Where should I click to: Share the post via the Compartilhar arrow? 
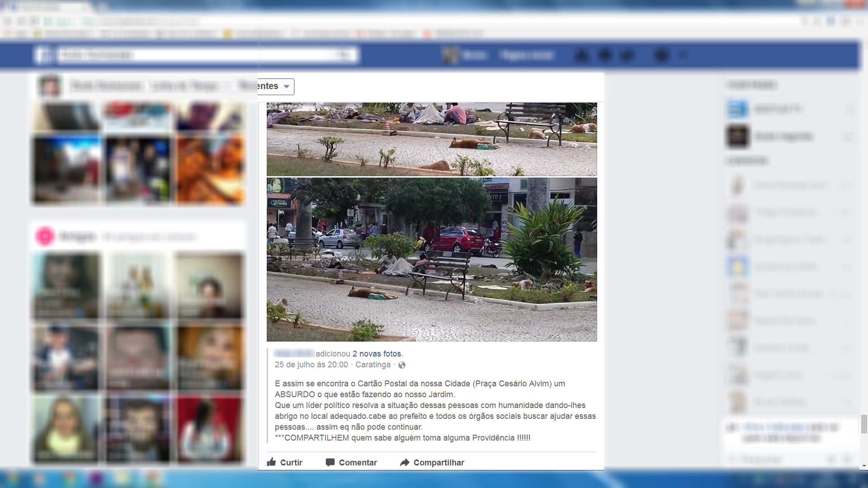click(x=405, y=462)
